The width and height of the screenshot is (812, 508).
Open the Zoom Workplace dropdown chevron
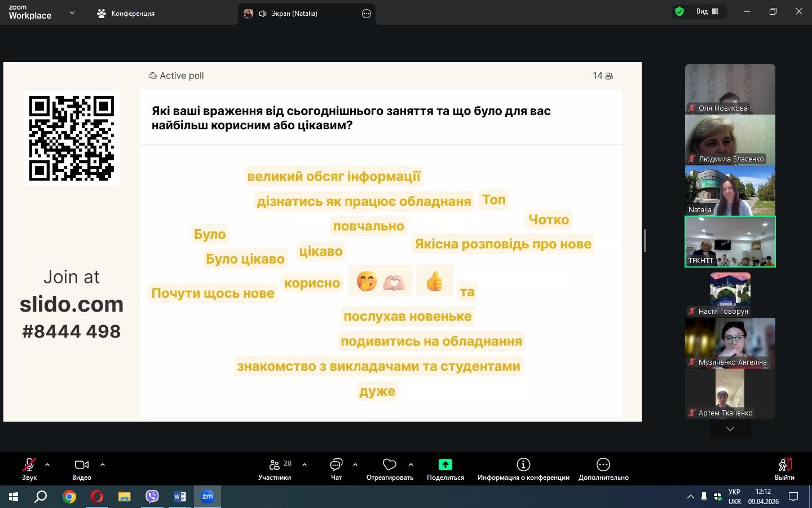72,12
